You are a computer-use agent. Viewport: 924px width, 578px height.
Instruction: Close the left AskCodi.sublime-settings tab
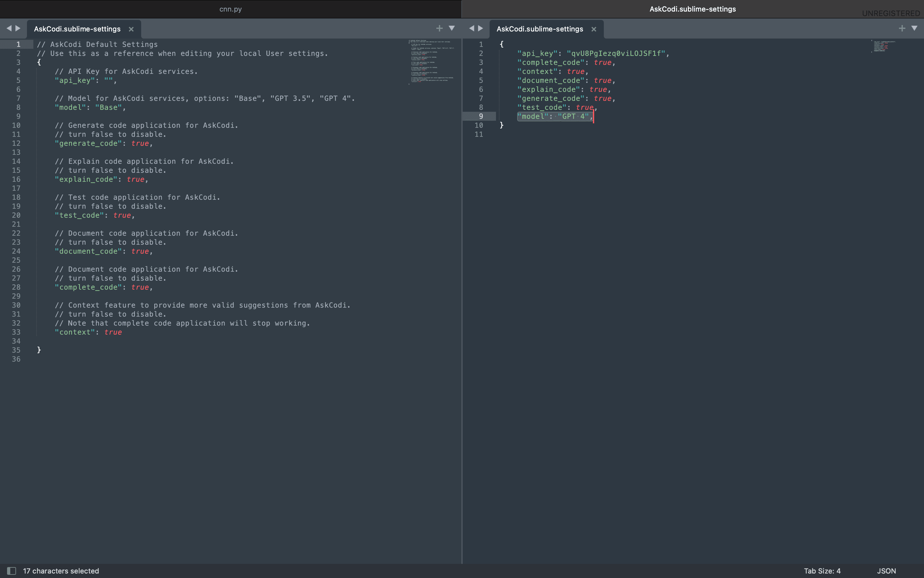[x=131, y=29]
